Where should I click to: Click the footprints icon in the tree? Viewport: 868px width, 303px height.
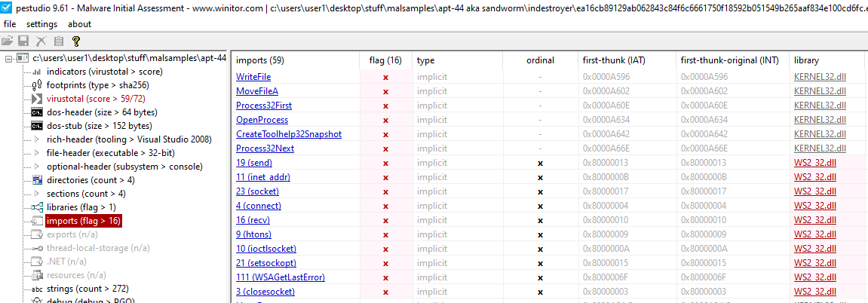coord(37,85)
